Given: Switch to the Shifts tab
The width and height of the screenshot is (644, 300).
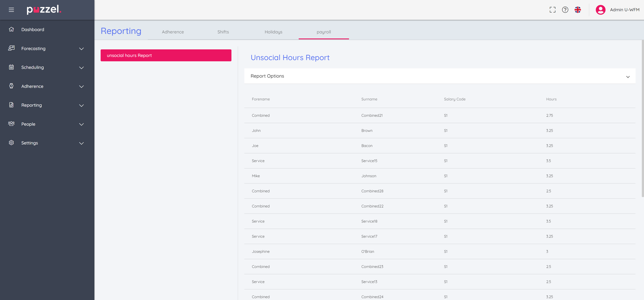Looking at the screenshot, I should (x=223, y=32).
